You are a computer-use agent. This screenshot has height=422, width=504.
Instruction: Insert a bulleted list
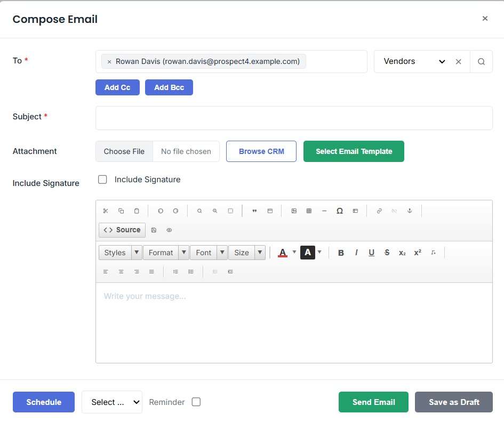click(x=191, y=272)
